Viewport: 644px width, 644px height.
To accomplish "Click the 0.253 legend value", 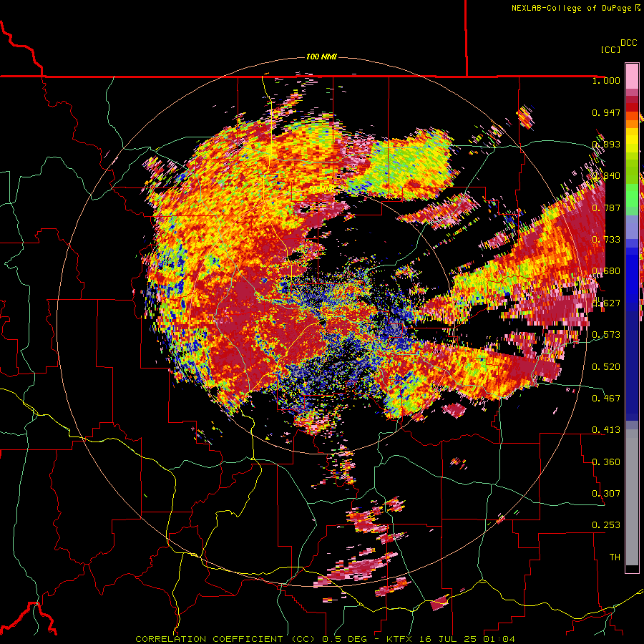I will (606, 525).
